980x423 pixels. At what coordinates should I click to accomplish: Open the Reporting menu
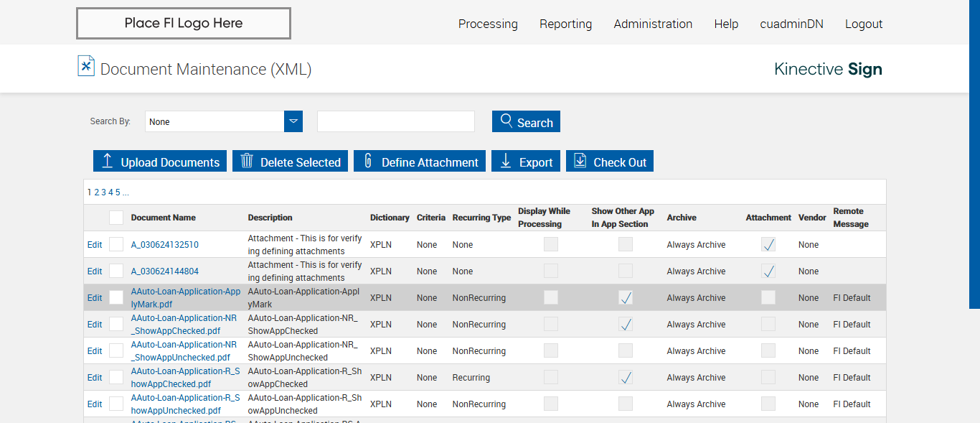565,24
